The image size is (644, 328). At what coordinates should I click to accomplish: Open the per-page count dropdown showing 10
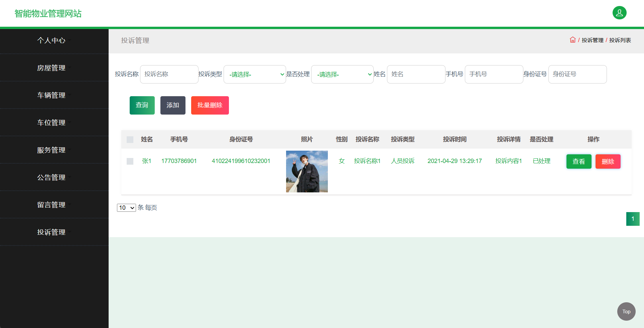pyautogui.click(x=126, y=207)
